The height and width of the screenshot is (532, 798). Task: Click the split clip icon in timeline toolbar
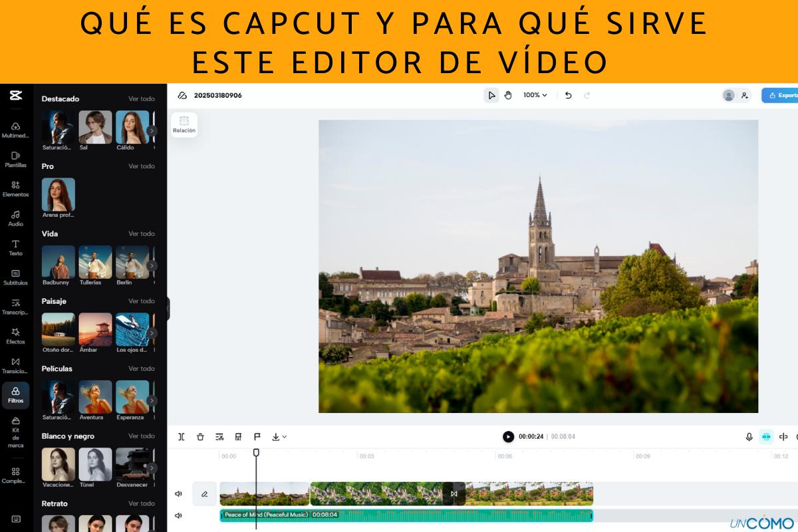[x=181, y=437]
